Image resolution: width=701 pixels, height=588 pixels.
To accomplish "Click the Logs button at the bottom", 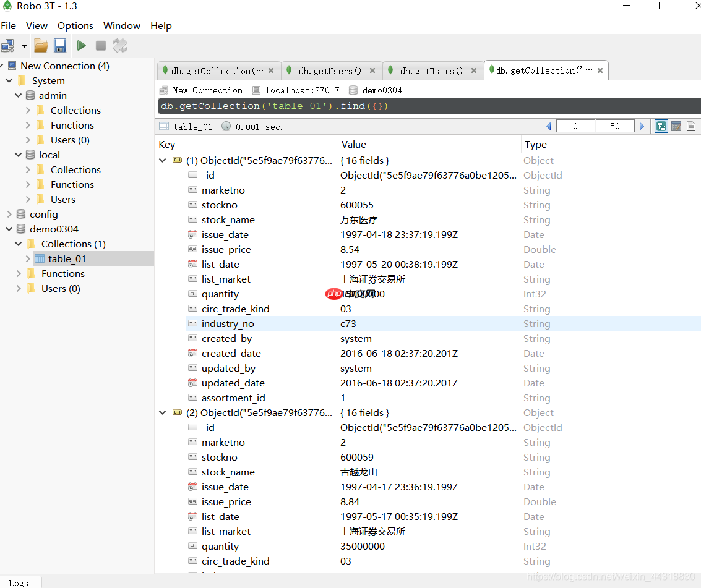I will (x=20, y=582).
